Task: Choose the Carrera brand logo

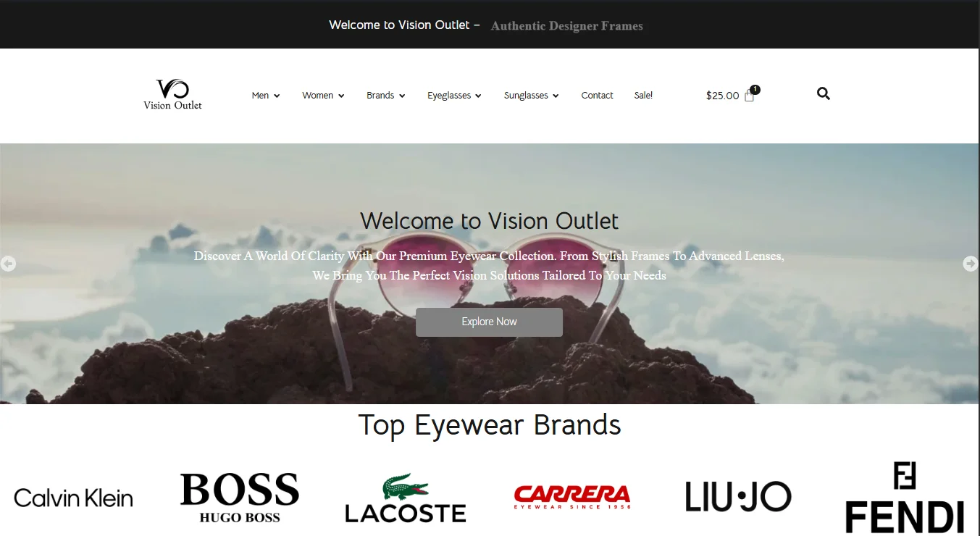Action: point(571,497)
